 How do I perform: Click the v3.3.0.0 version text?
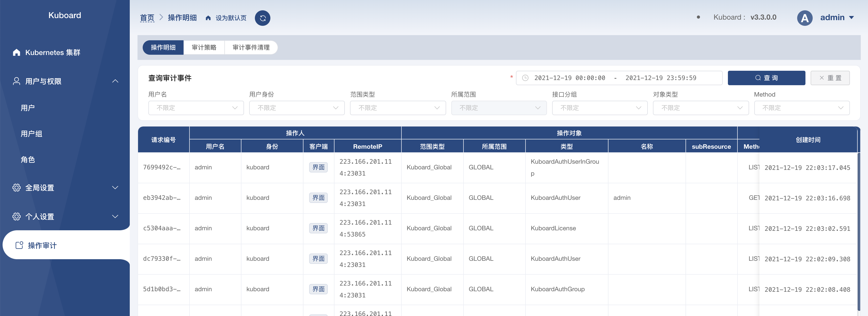click(x=763, y=17)
